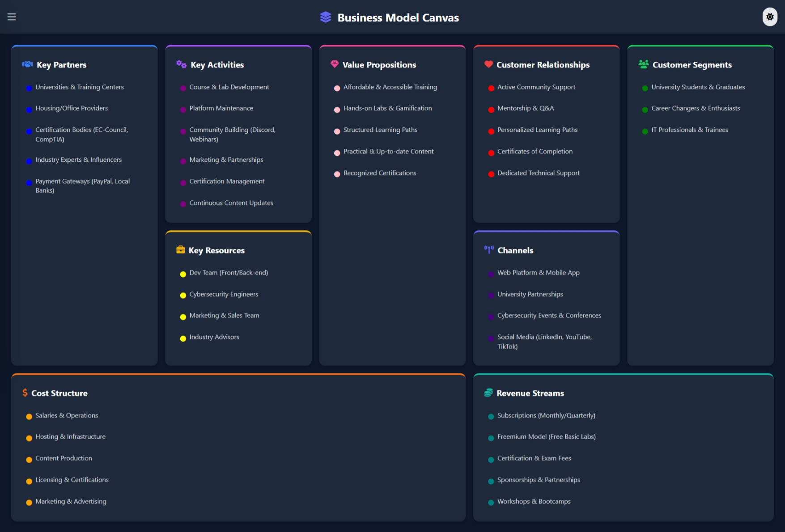Click the Cost Structure dollar icon
The width and height of the screenshot is (785, 532).
(x=25, y=393)
